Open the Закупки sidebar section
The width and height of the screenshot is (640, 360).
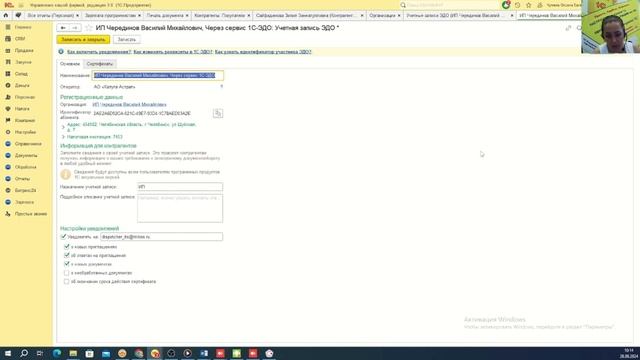pyautogui.click(x=23, y=62)
